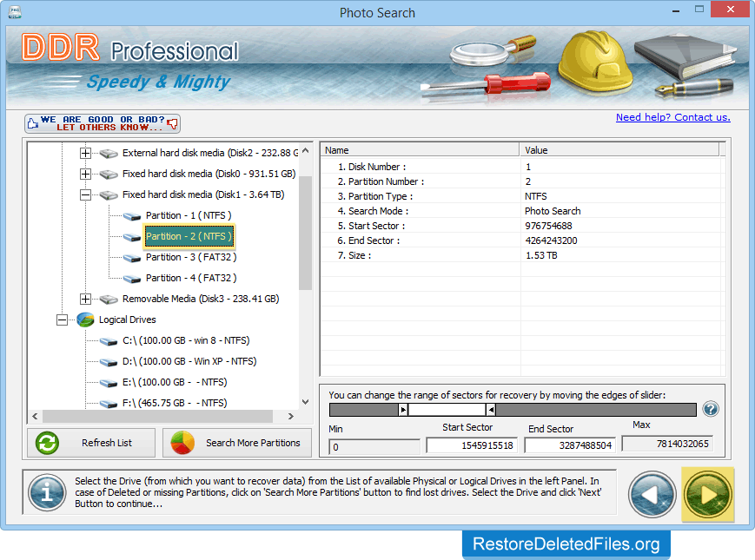Select Partition - 1 (NTFS)
755x560 pixels.
coord(189,215)
